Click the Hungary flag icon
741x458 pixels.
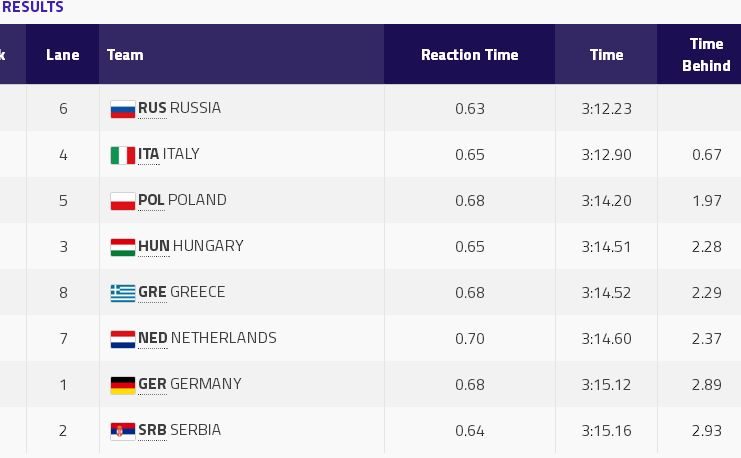pyautogui.click(x=122, y=247)
